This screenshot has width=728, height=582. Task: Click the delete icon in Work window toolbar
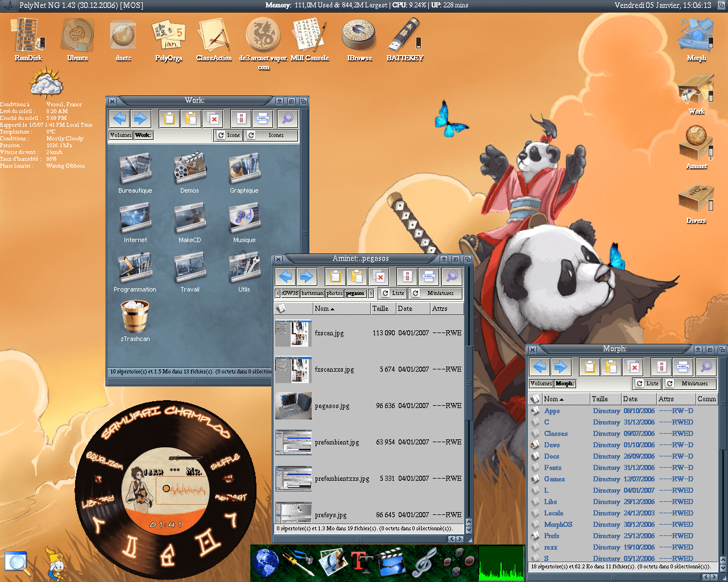coord(213,118)
